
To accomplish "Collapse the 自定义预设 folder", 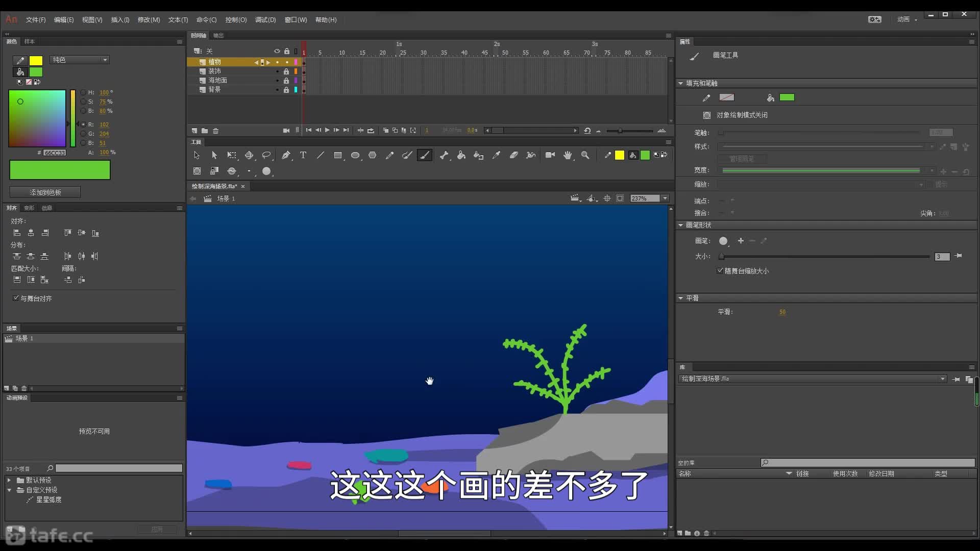I will (x=9, y=490).
